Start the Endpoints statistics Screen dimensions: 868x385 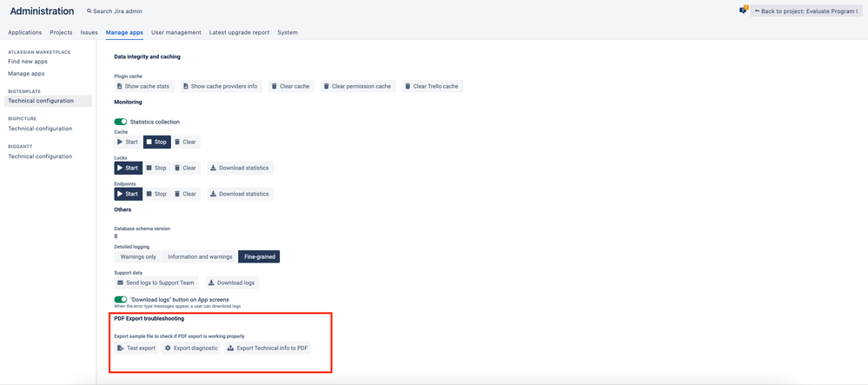click(x=128, y=194)
